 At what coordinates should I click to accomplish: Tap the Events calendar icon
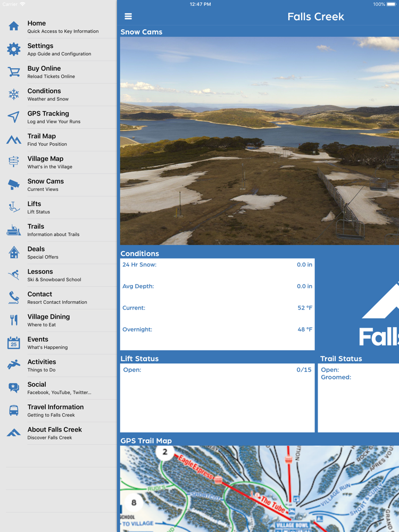click(14, 343)
